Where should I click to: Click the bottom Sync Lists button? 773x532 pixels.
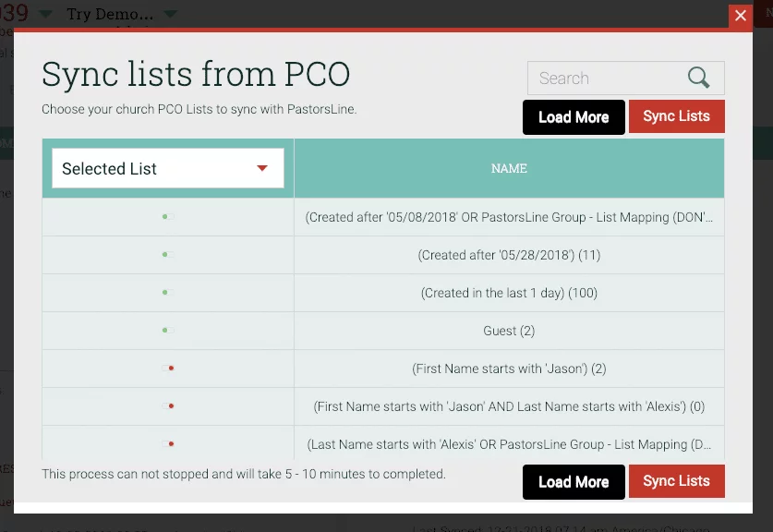click(676, 480)
